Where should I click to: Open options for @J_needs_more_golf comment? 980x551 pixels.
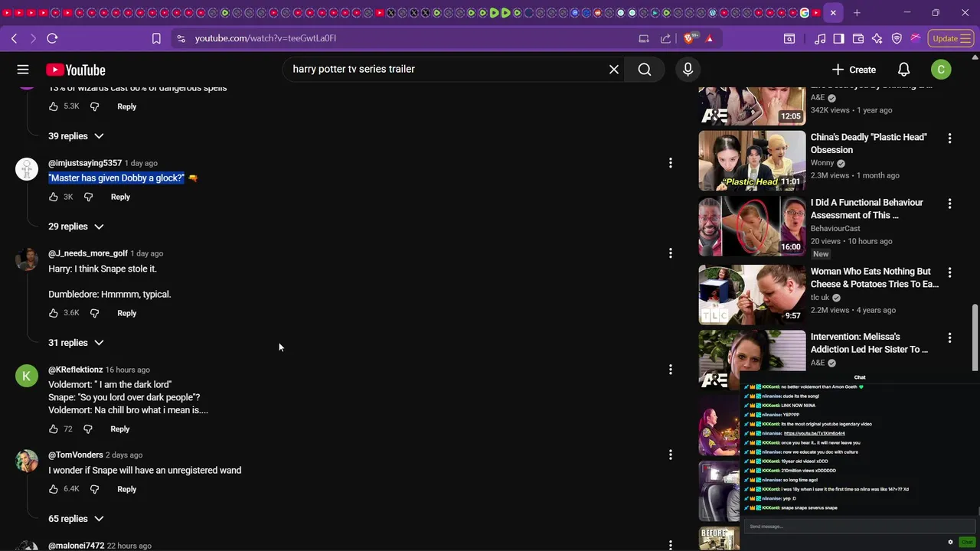pyautogui.click(x=670, y=253)
